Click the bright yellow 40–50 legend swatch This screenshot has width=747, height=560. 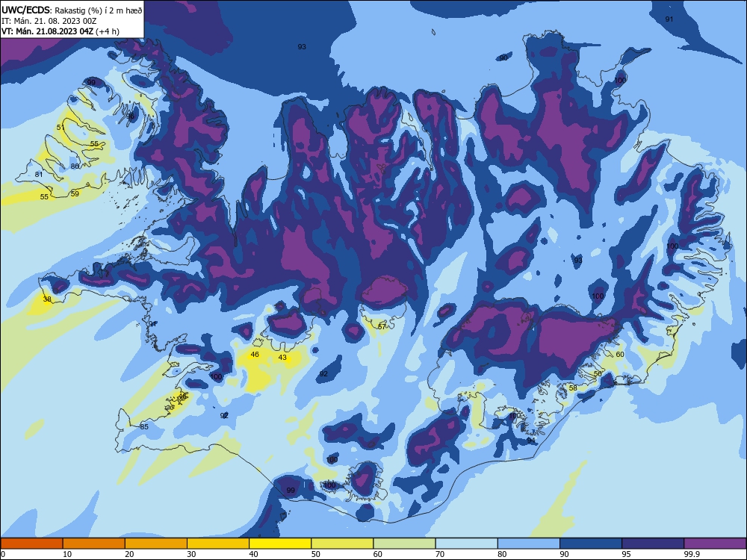pos(280,544)
